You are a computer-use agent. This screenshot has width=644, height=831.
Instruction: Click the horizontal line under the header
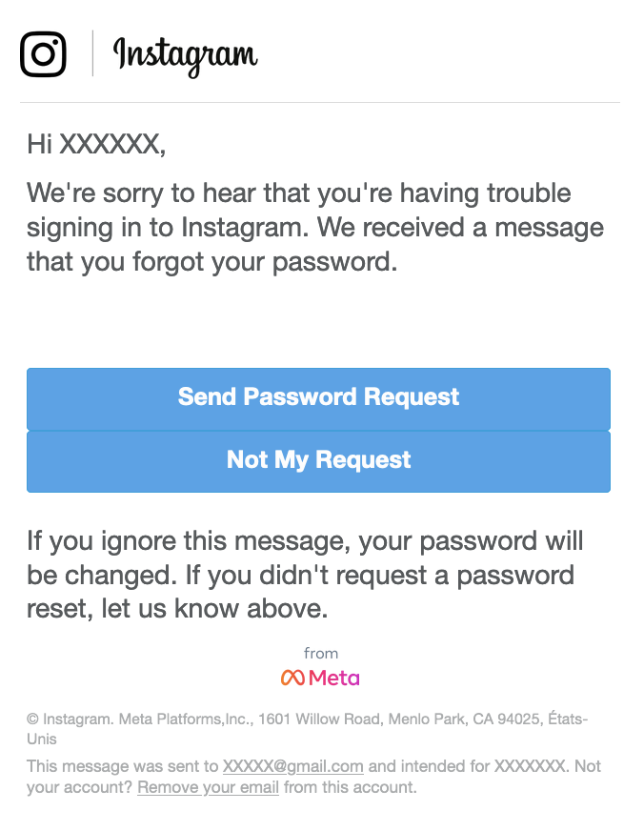[320, 102]
